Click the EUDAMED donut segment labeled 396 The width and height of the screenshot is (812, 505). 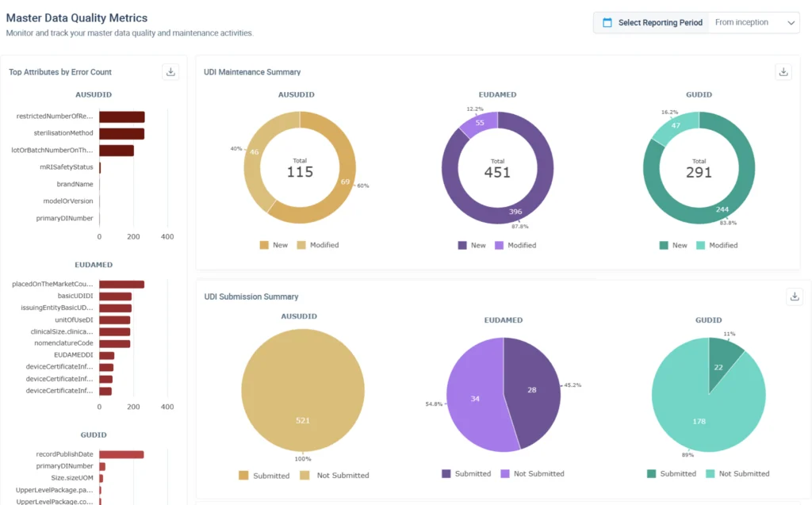[x=515, y=212]
